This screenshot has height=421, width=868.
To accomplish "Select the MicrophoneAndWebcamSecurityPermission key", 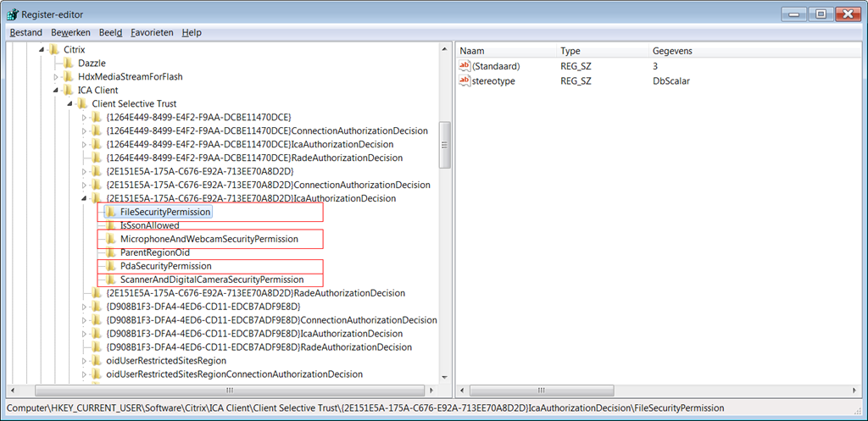I will pyautogui.click(x=209, y=239).
